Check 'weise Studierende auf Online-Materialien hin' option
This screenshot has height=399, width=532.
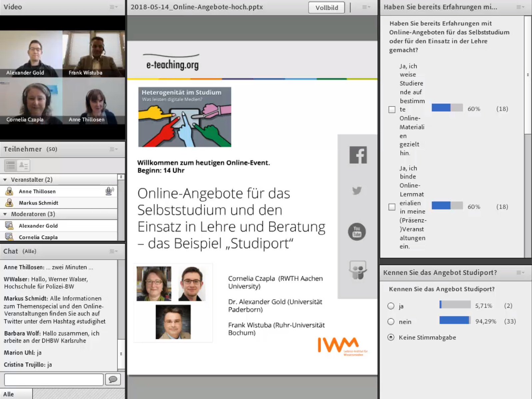(392, 109)
